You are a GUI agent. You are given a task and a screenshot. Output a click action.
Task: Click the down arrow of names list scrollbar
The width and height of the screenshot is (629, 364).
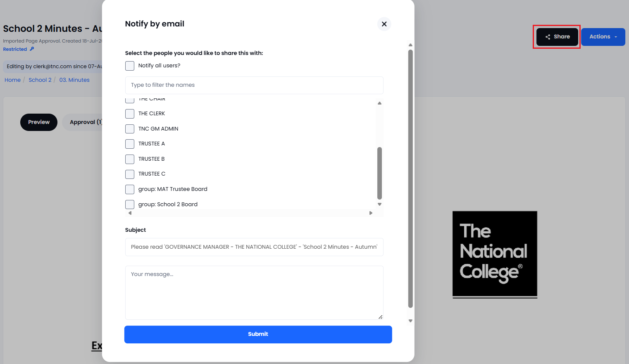click(379, 204)
